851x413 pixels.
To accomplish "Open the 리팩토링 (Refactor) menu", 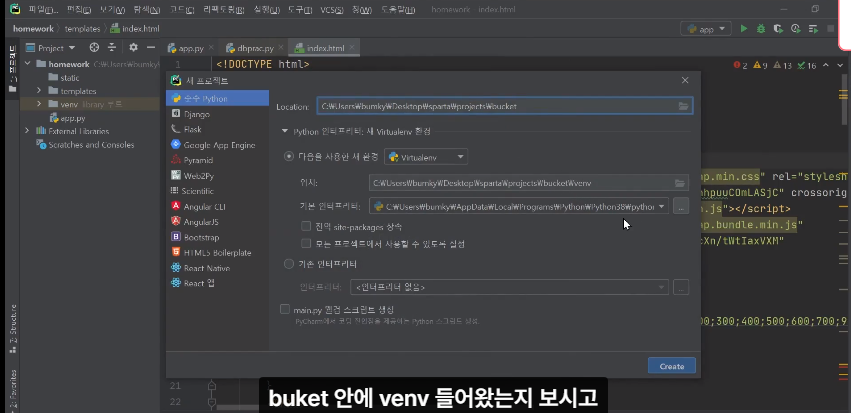I will 224,10.
